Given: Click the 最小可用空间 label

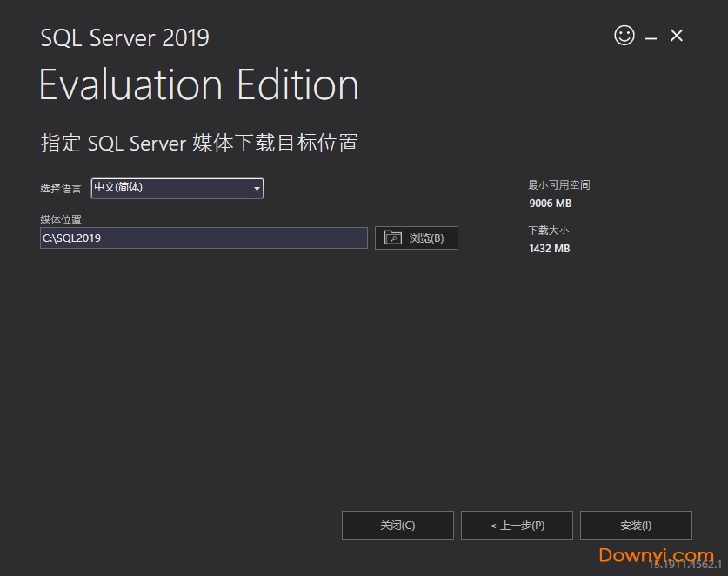Looking at the screenshot, I should (x=558, y=185).
